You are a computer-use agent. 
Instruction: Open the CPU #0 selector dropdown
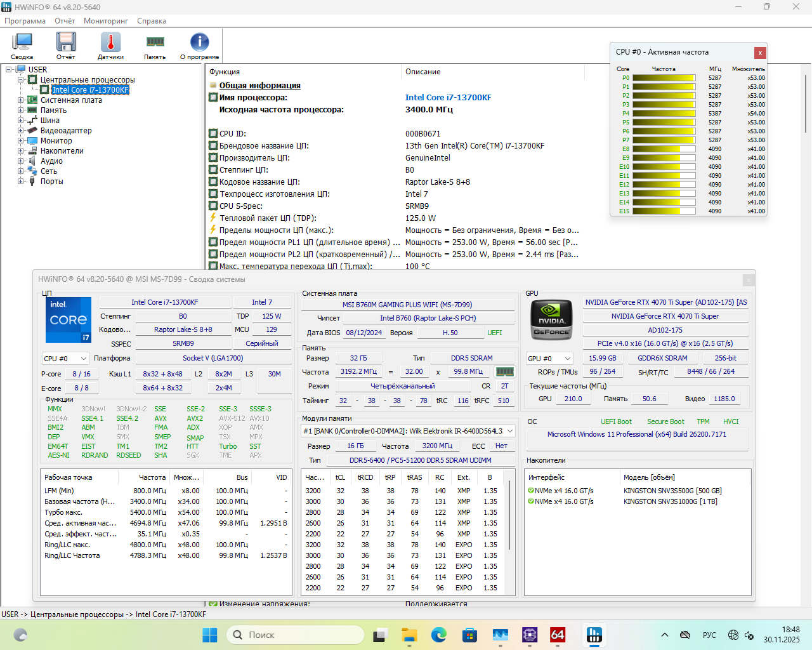click(65, 359)
